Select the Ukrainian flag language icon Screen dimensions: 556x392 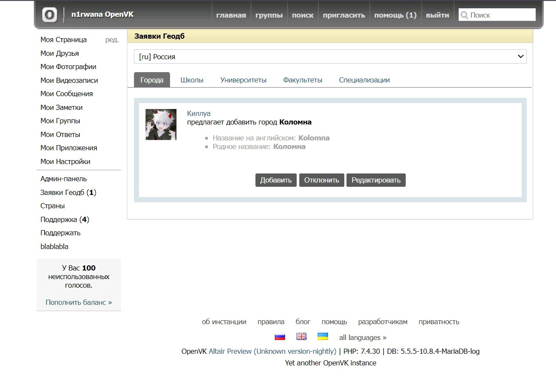pyautogui.click(x=323, y=337)
